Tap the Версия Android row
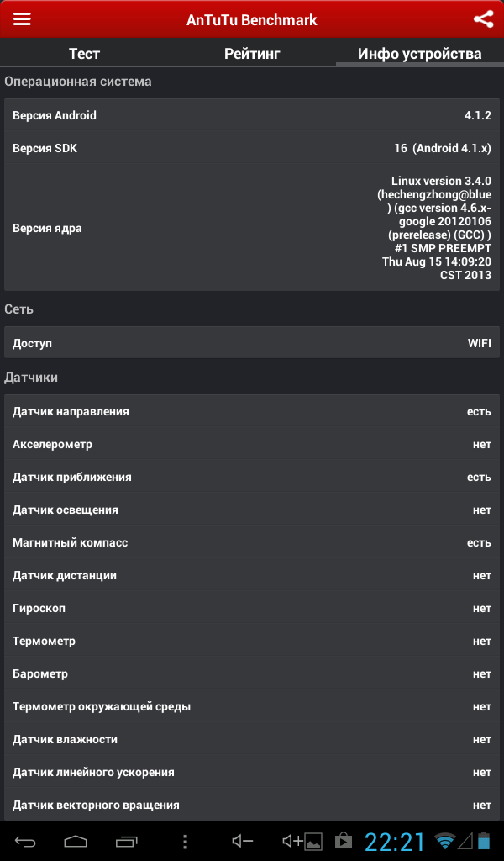 (252, 115)
